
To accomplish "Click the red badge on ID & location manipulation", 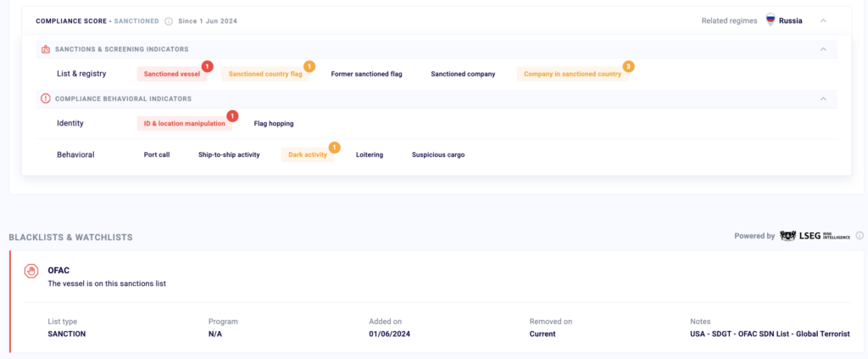I will [232, 115].
